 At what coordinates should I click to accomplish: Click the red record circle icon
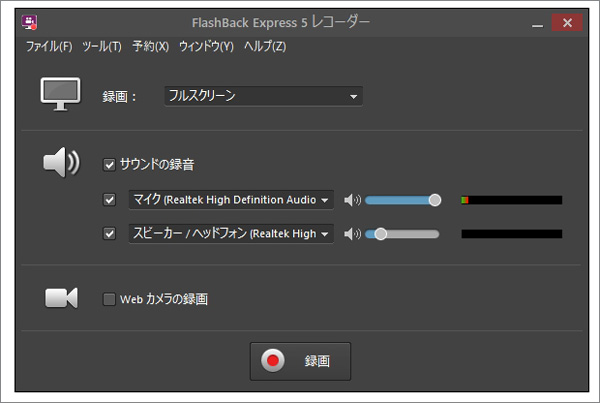click(272, 361)
